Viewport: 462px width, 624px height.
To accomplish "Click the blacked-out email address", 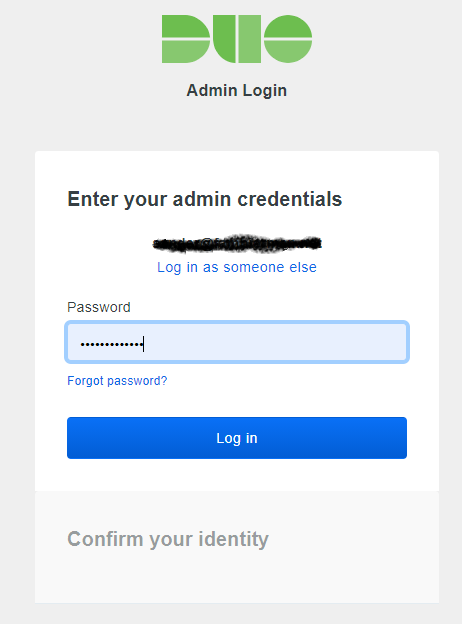I will tap(237, 243).
